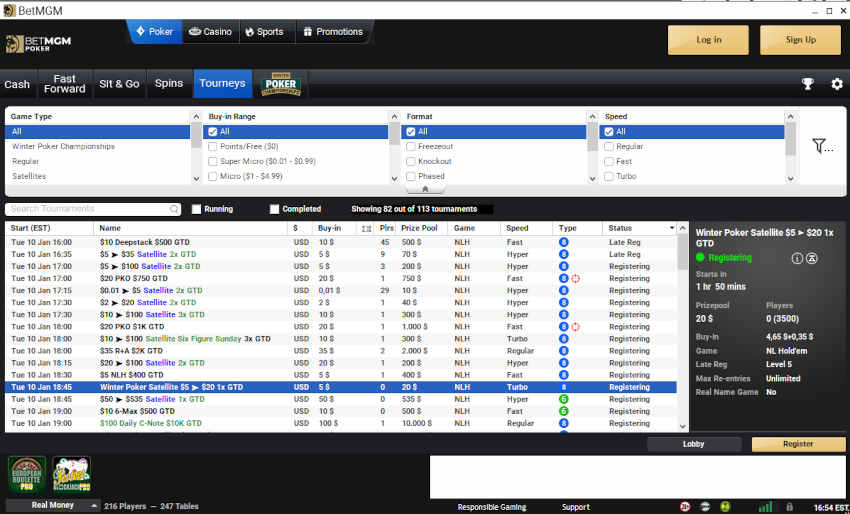The width and height of the screenshot is (850, 514).
Task: Check the Knockout format checkbox
Action: point(411,162)
